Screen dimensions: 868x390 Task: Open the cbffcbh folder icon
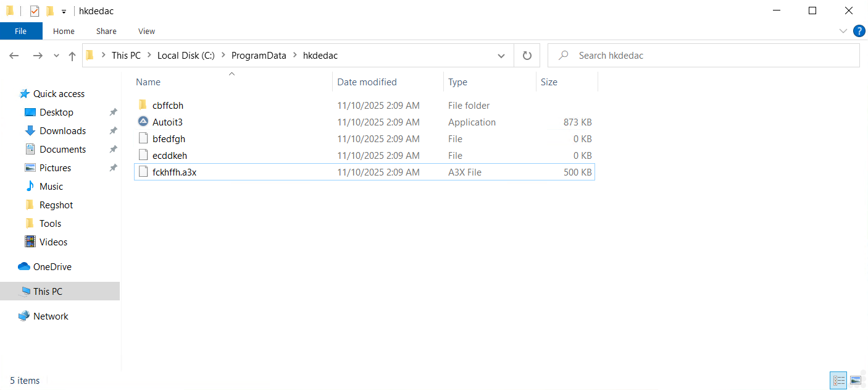143,105
